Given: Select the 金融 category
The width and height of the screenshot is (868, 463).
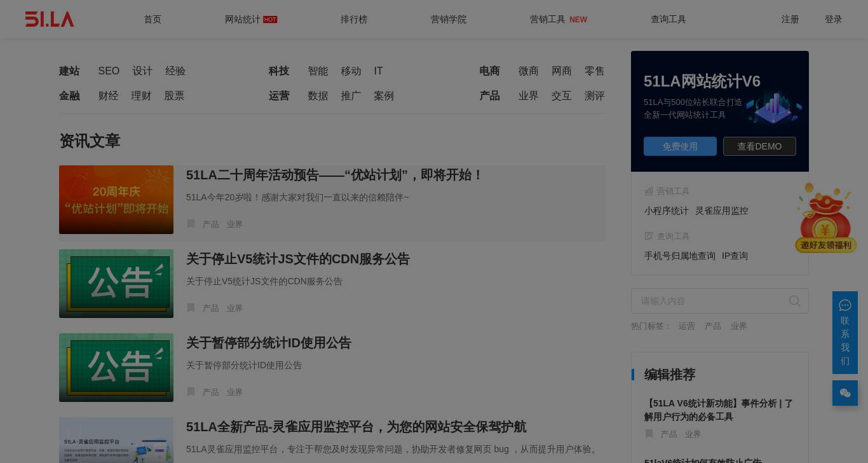Looking at the screenshot, I should point(69,96).
